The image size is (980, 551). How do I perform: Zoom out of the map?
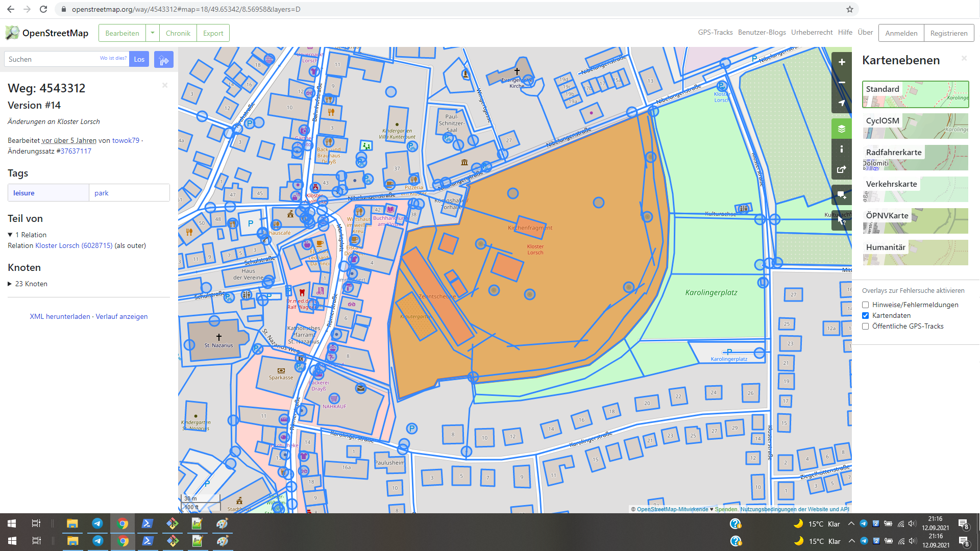tap(842, 83)
